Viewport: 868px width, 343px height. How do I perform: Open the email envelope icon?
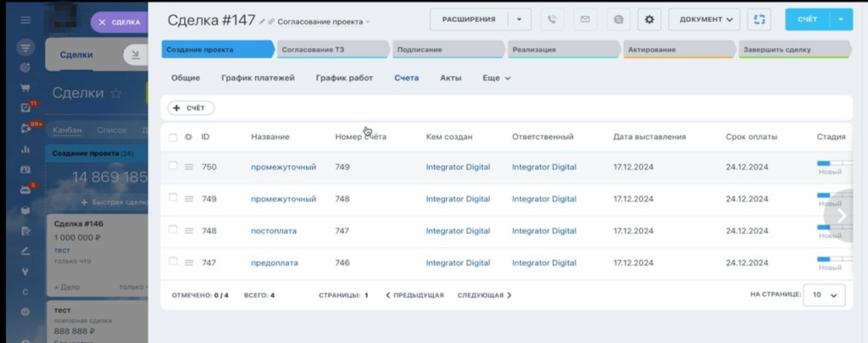point(584,19)
